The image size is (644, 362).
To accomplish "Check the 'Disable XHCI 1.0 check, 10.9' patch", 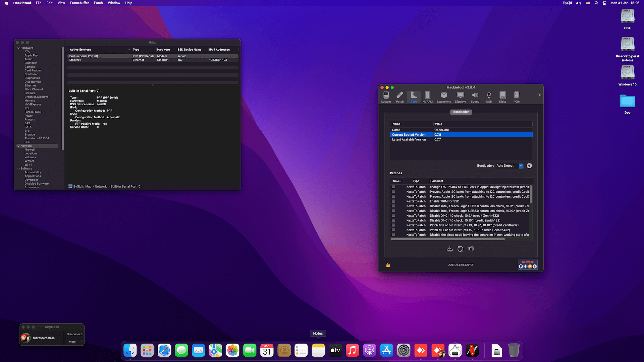I will click(x=393, y=216).
